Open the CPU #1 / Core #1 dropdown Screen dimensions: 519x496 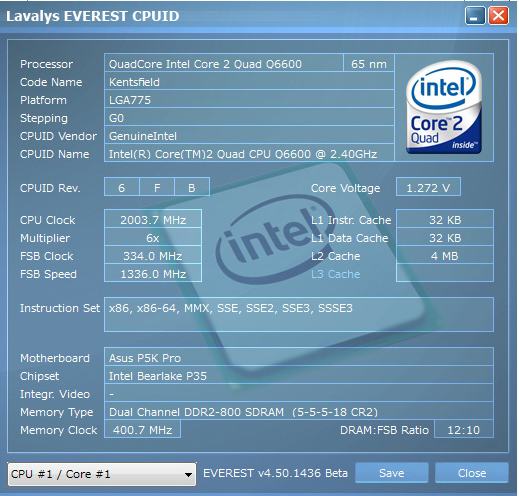point(102,474)
